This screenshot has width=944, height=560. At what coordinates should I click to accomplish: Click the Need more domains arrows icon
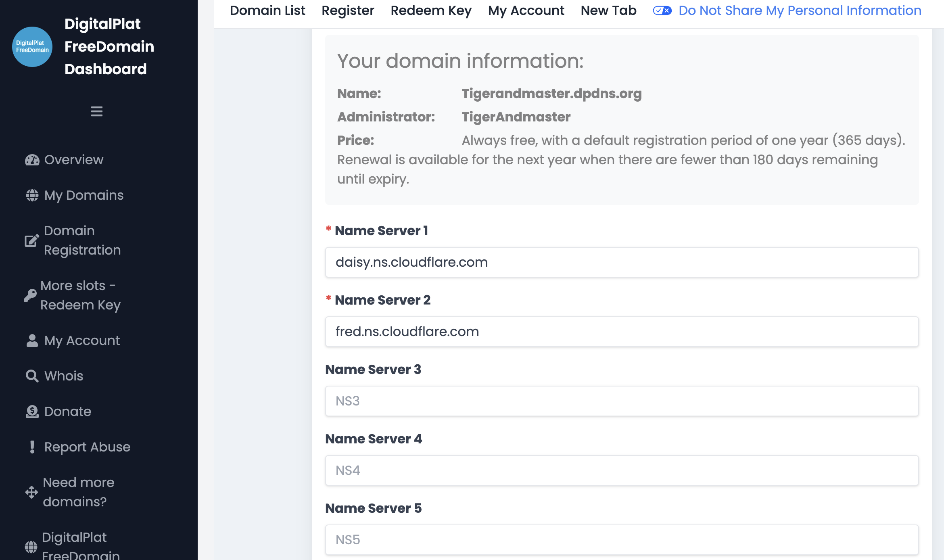pos(31,492)
